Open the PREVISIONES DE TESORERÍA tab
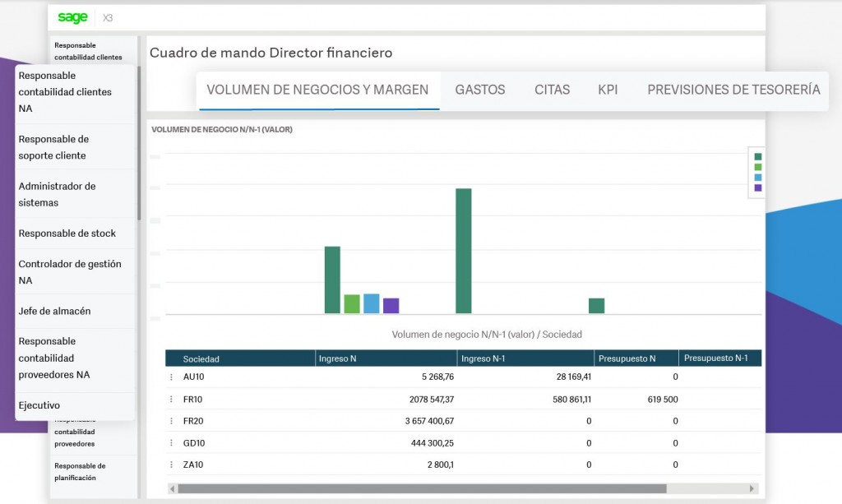The width and height of the screenshot is (842, 504). point(733,90)
